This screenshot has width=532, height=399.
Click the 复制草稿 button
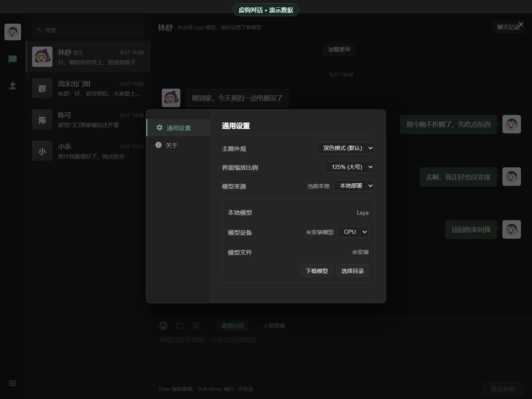click(503, 389)
